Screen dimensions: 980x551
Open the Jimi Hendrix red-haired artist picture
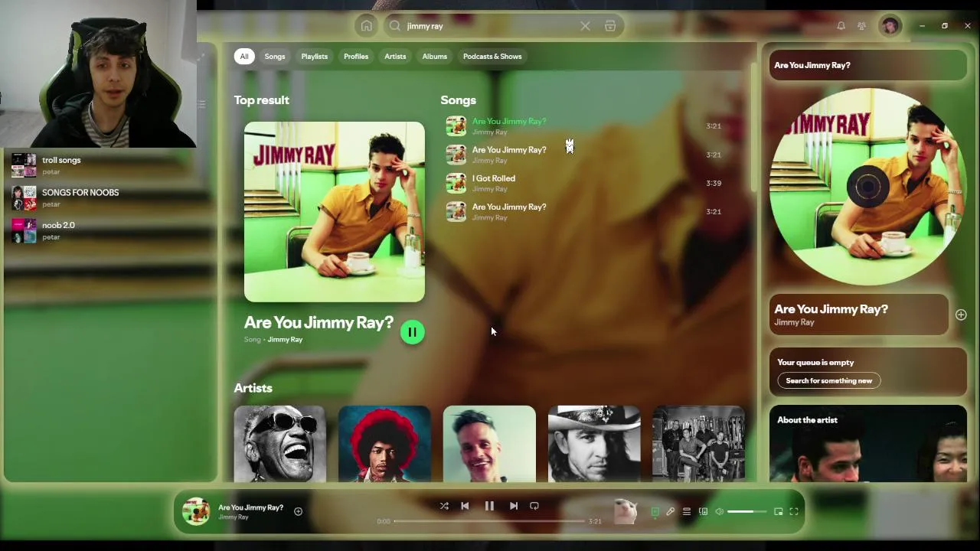(x=384, y=444)
